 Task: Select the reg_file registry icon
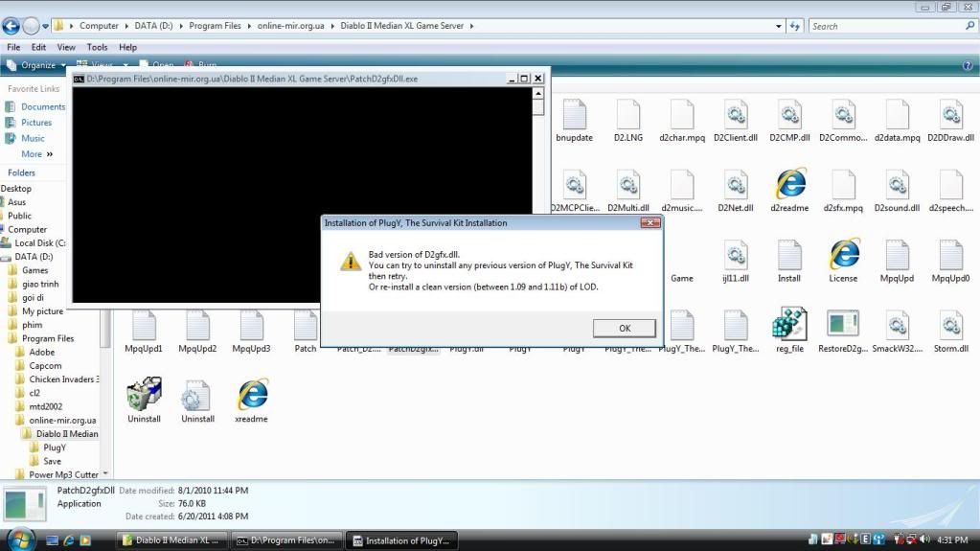pos(789,325)
